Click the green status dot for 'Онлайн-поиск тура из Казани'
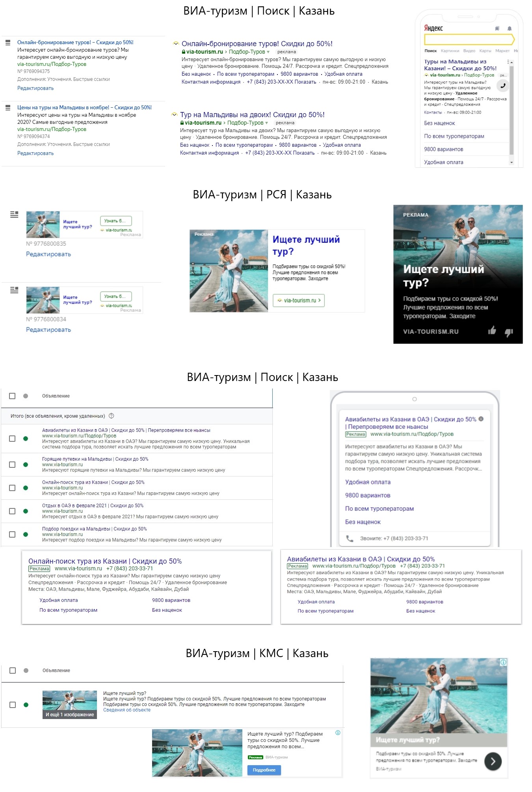532x792 pixels. point(26,488)
